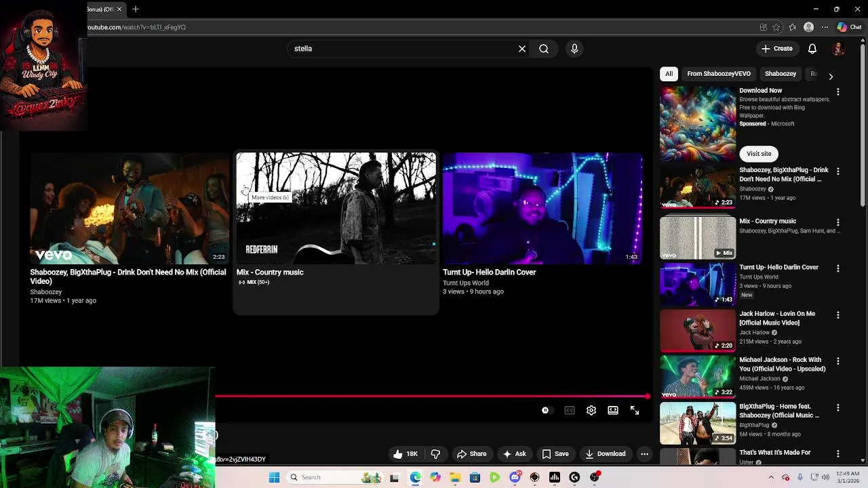Dislike the video
Viewport: 868px width, 488px height.
435,454
